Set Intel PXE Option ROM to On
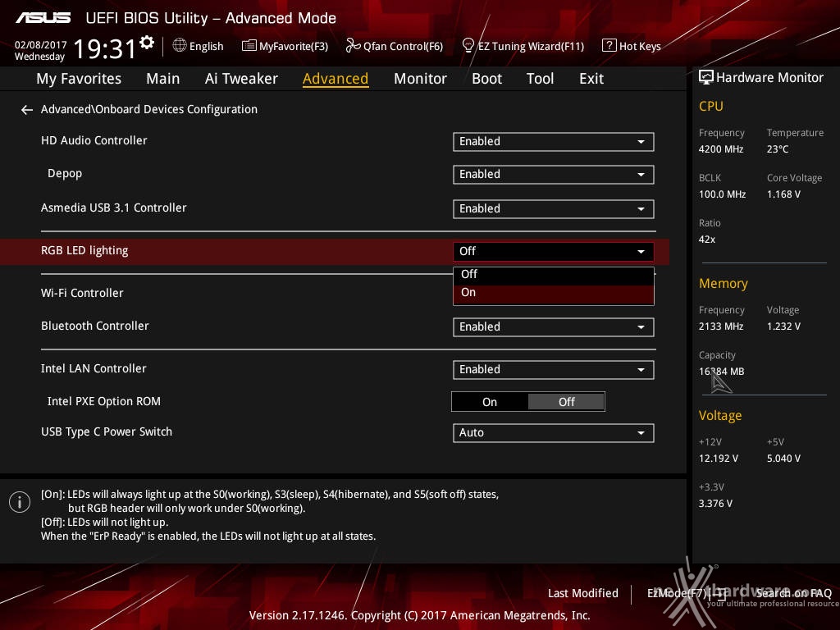This screenshot has width=840, height=630. pos(490,402)
